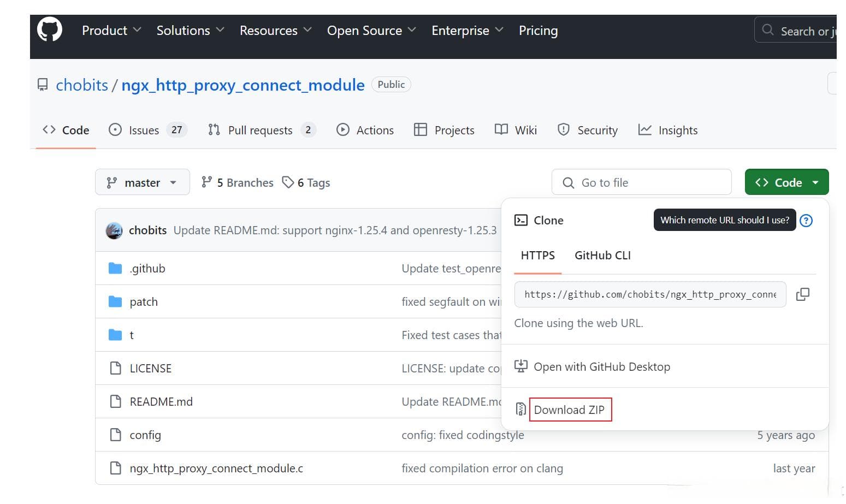View the 5 Branches list
Image resolution: width=846 pixels, height=504 pixels.
click(238, 182)
